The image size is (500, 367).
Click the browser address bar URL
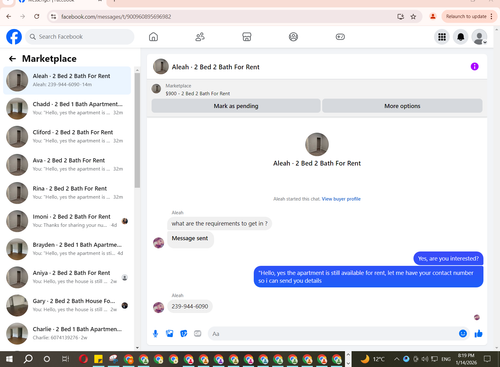point(116,17)
